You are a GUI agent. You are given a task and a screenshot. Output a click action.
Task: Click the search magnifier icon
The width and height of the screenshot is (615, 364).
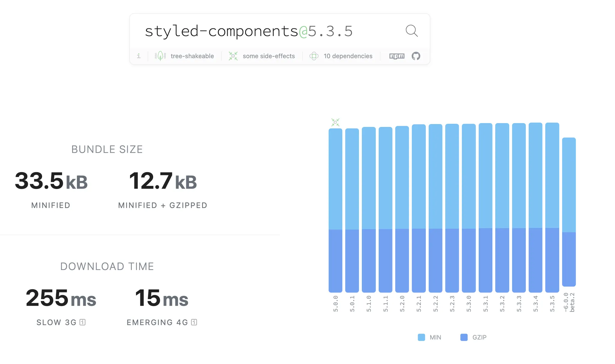(411, 31)
